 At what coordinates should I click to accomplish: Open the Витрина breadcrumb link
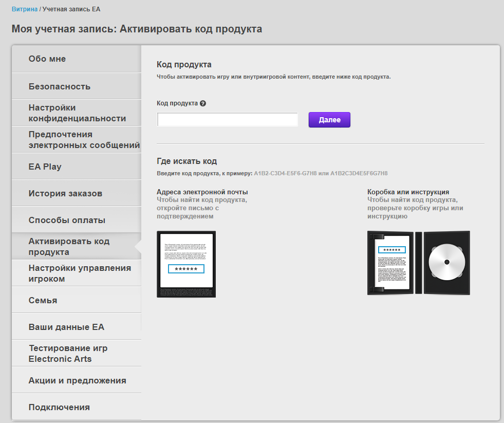click(25, 9)
